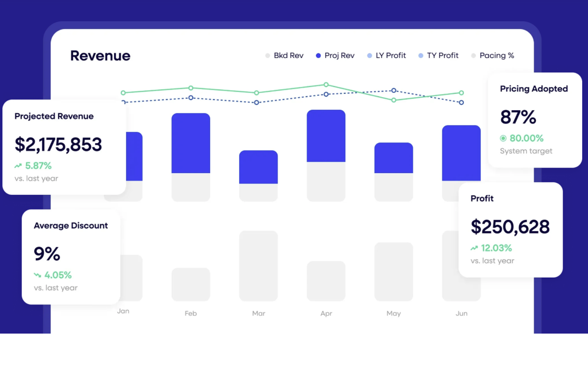Viewport: 588px width, 380px height.
Task: Click the LY Profit legend dot
Action: click(x=369, y=55)
